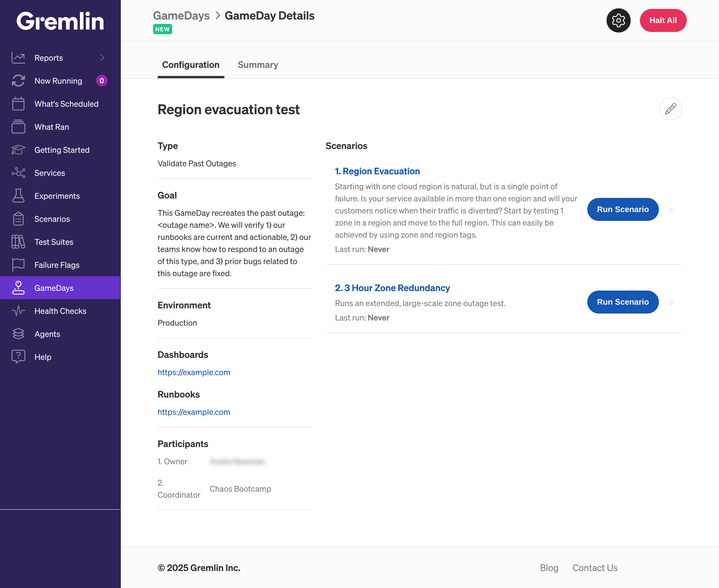
Task: Open Health Checks
Action: point(60,311)
